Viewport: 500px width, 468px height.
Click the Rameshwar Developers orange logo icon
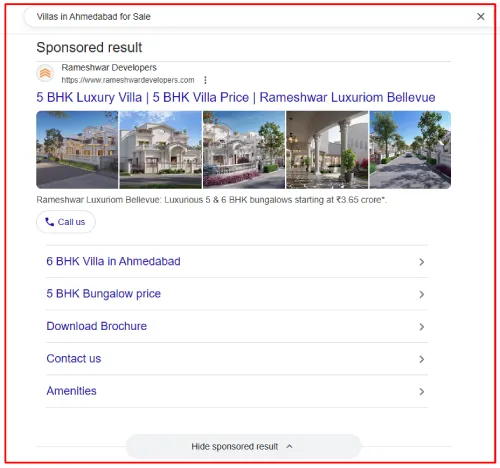pos(45,73)
